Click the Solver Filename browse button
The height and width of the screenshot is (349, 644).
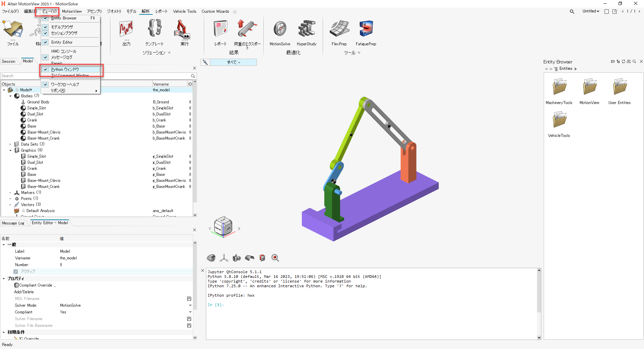(189, 319)
